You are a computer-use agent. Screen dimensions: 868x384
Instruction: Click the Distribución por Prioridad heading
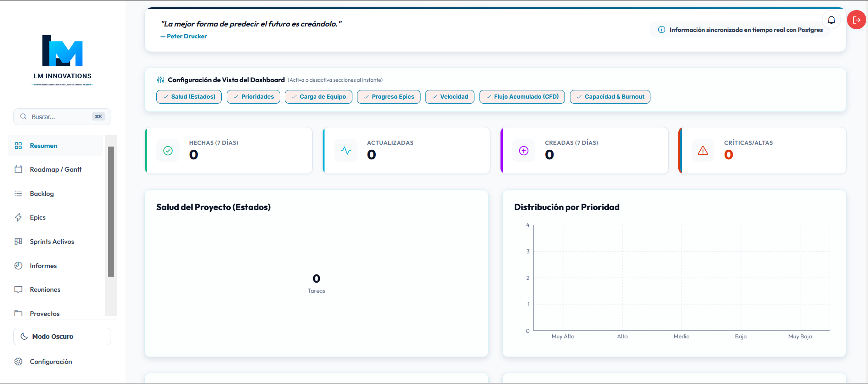tap(567, 207)
